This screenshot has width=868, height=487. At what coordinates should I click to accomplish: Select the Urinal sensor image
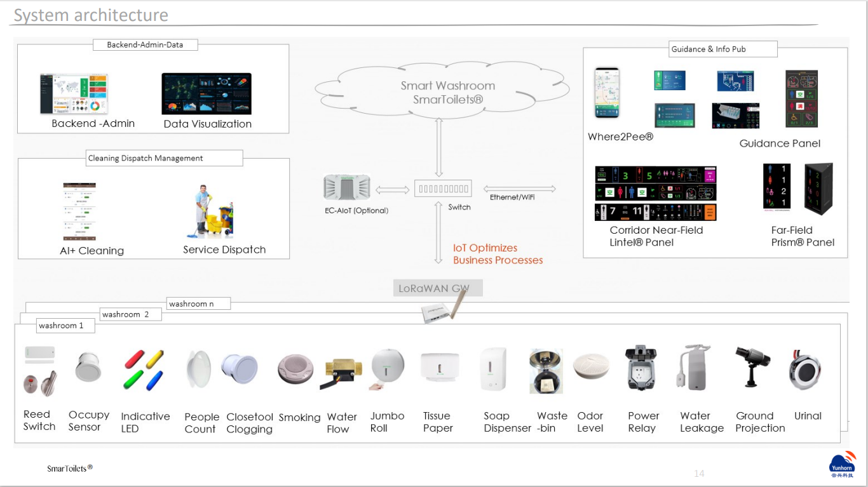805,370
